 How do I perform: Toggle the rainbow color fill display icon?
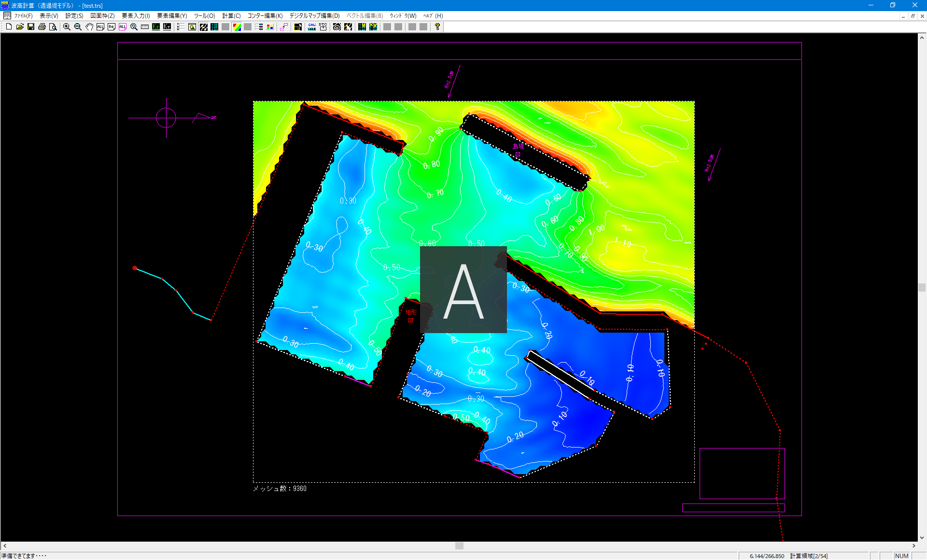[x=237, y=27]
